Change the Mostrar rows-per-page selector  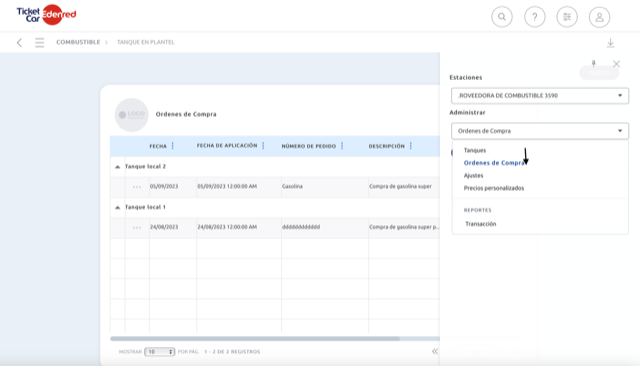160,352
